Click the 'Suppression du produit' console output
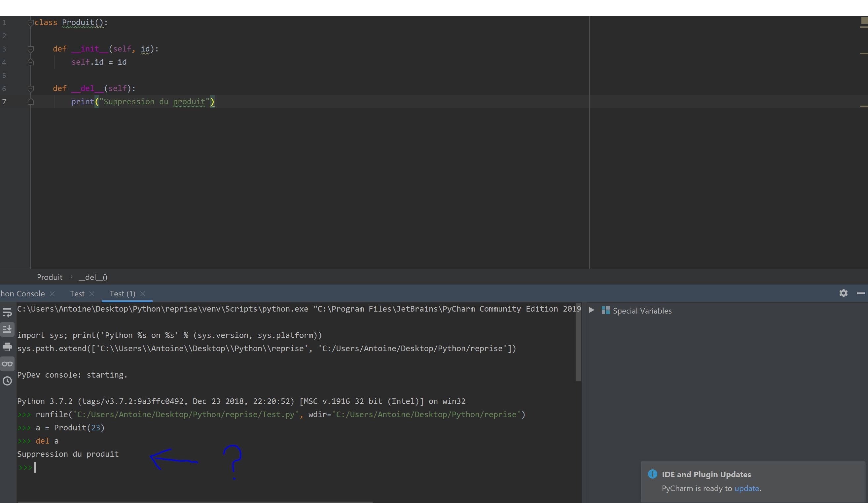Image resolution: width=868 pixels, height=503 pixels. 68,454
